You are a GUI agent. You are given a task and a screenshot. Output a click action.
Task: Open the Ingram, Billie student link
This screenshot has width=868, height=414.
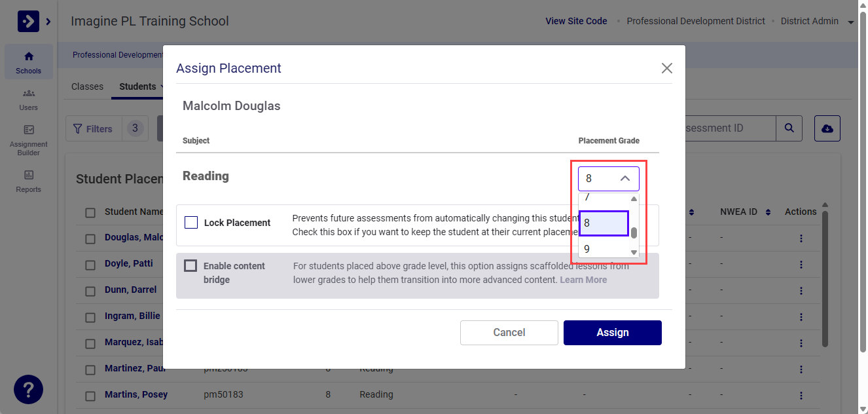point(132,316)
